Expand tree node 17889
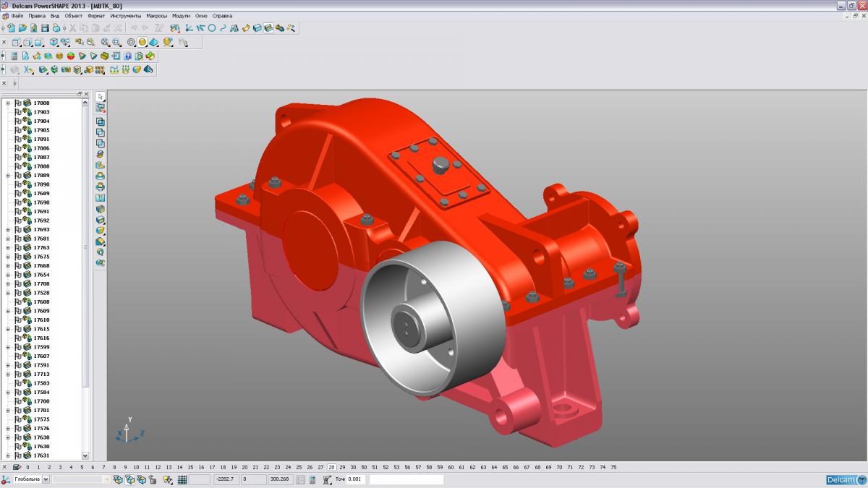The width and height of the screenshot is (868, 488). [x=8, y=175]
